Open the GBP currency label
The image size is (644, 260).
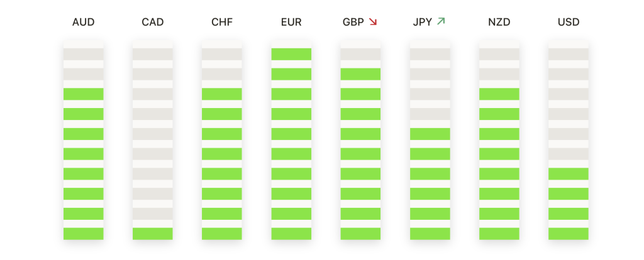coord(353,22)
